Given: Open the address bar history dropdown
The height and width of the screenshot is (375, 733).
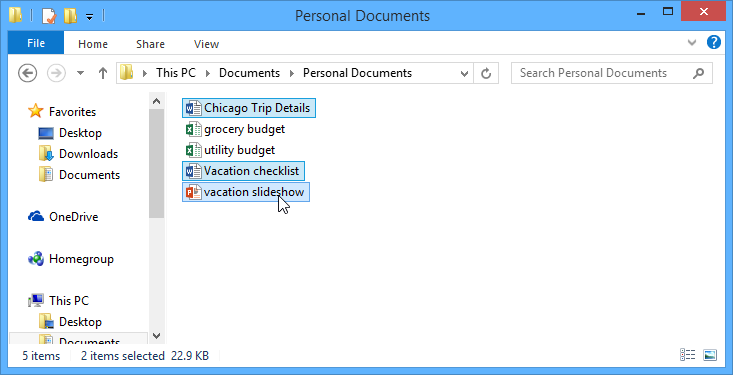Looking at the screenshot, I should pyautogui.click(x=464, y=73).
